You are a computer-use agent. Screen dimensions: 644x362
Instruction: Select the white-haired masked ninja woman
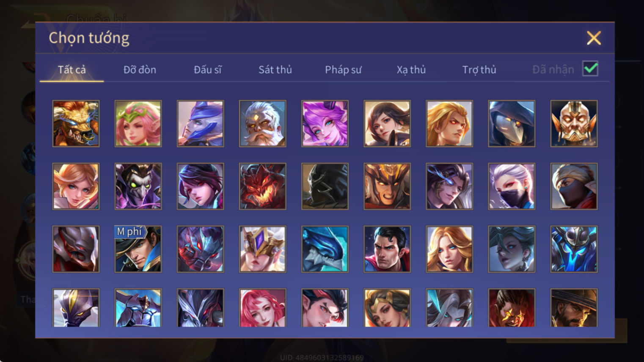pyautogui.click(x=512, y=186)
